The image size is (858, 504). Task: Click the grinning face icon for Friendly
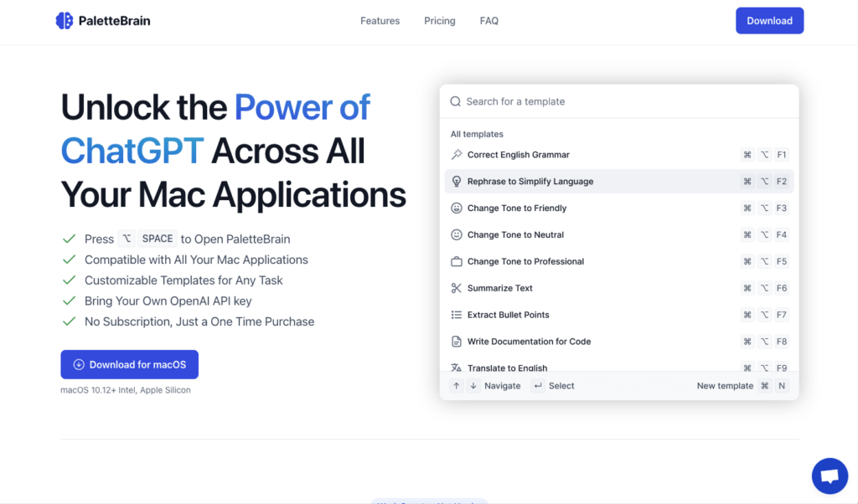coord(457,208)
